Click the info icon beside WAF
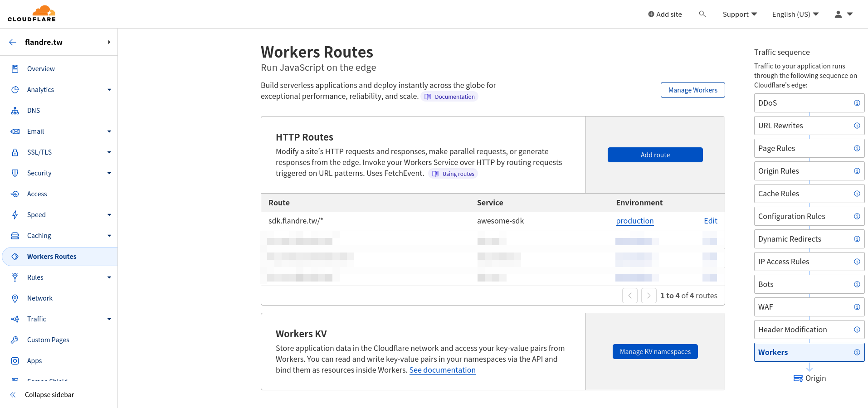 (857, 307)
